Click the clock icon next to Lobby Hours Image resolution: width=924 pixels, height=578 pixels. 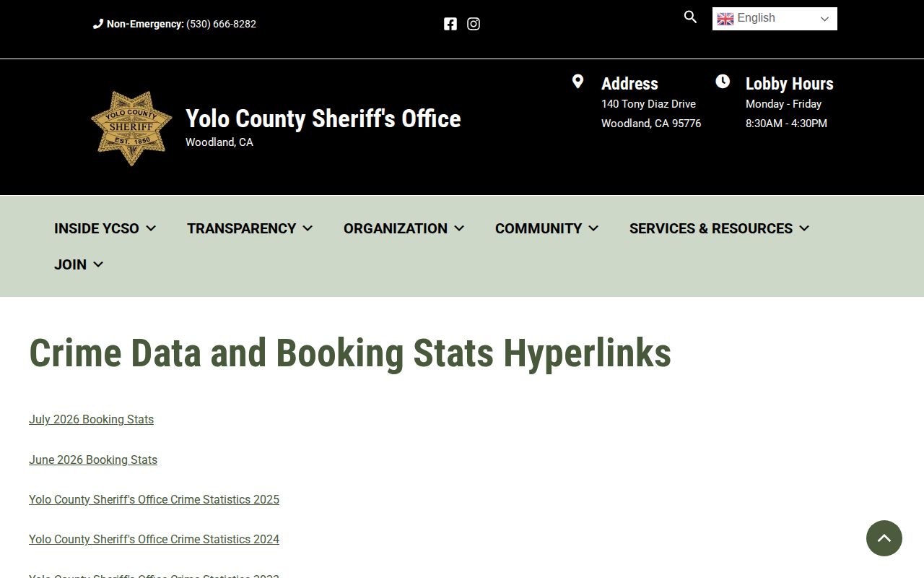pos(723,82)
